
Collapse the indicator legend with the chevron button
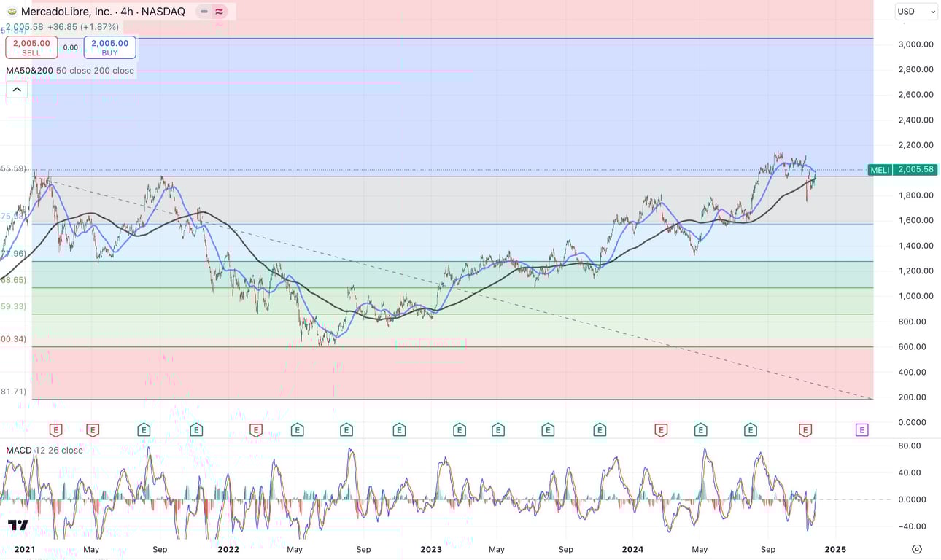[17, 90]
